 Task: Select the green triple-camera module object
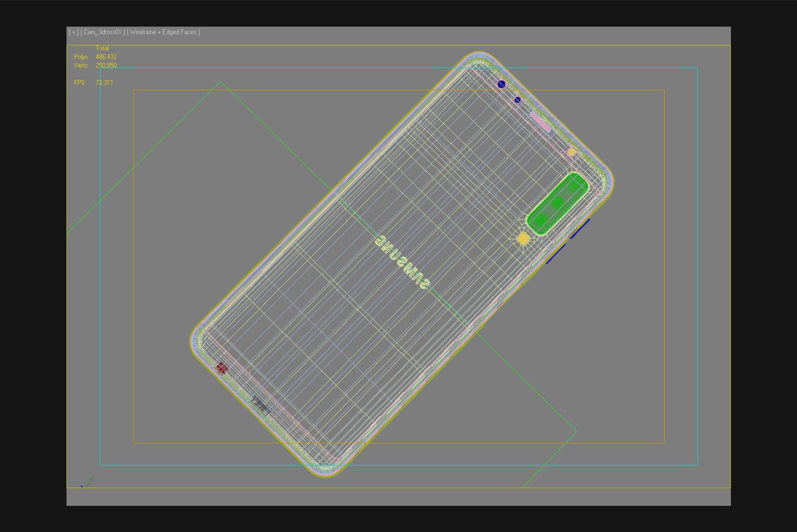click(558, 203)
